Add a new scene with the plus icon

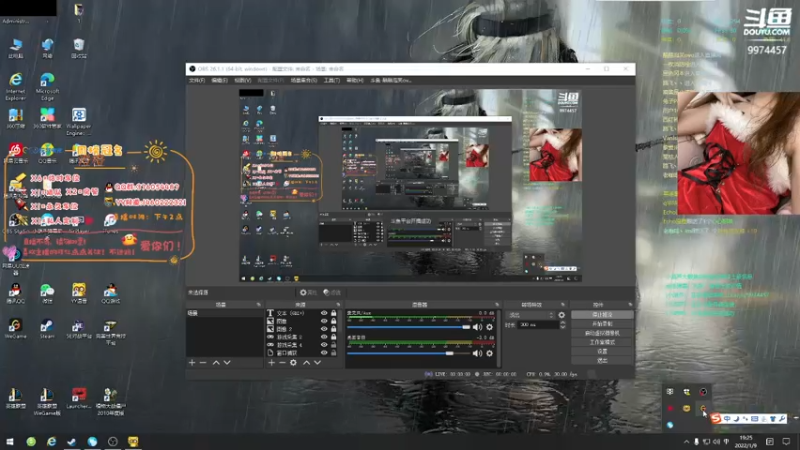point(192,363)
